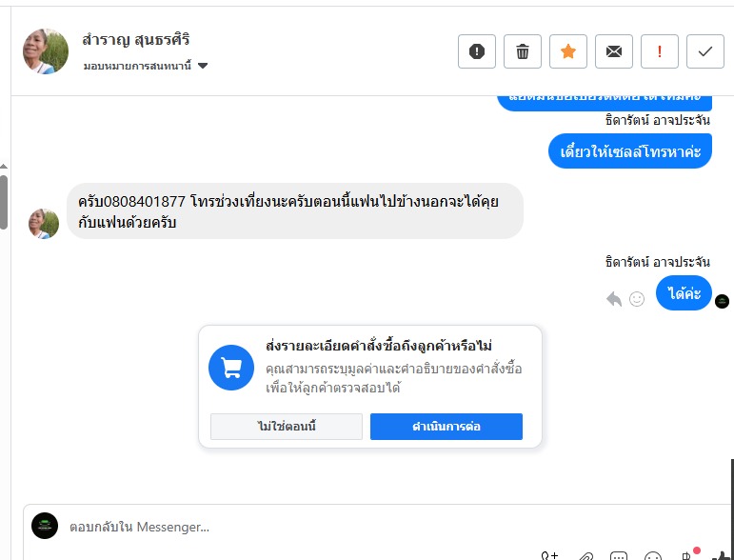Click the spam report exclamation icon

pyautogui.click(x=477, y=51)
